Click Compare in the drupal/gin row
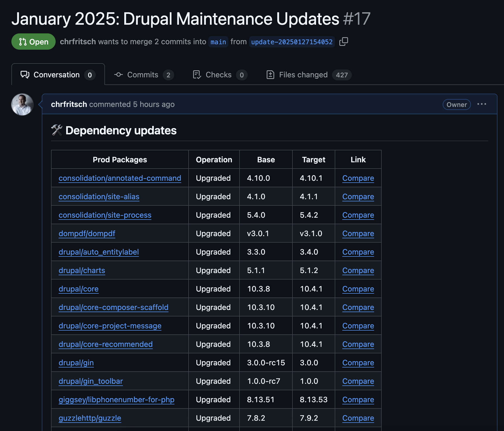 358,363
